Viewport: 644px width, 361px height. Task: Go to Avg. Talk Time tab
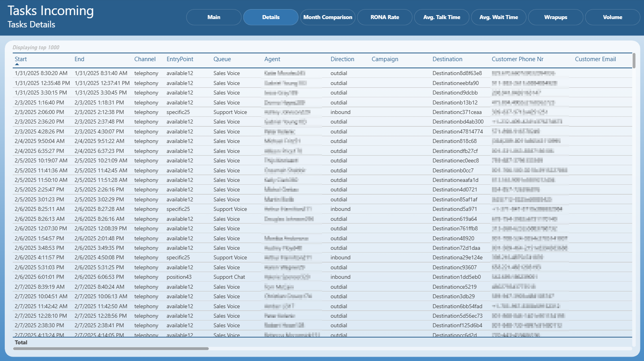[442, 17]
